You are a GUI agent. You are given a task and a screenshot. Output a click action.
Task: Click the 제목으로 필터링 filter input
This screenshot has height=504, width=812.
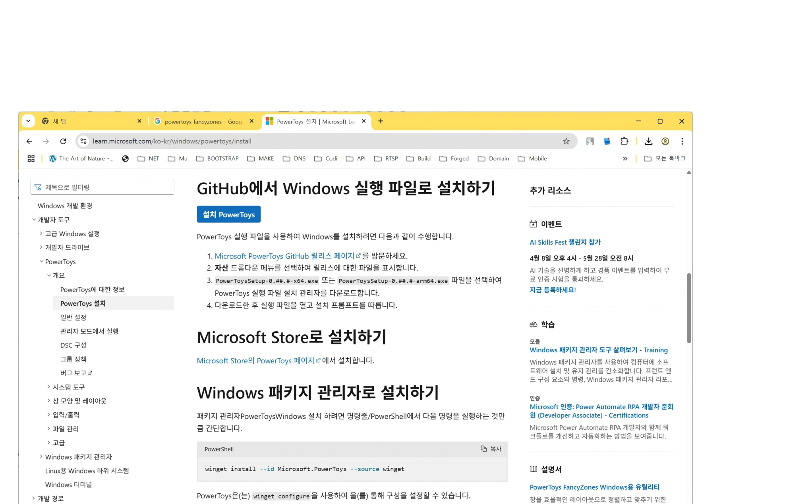click(x=102, y=187)
